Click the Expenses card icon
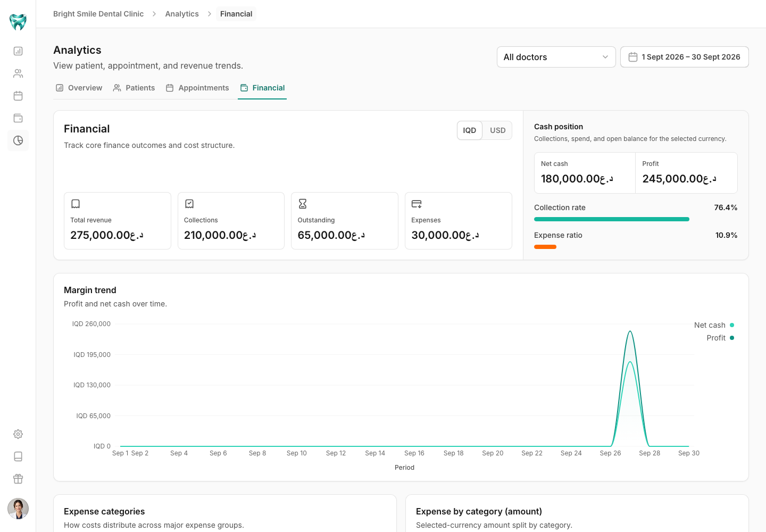Viewport: 766px width, 532px height. pos(417,204)
